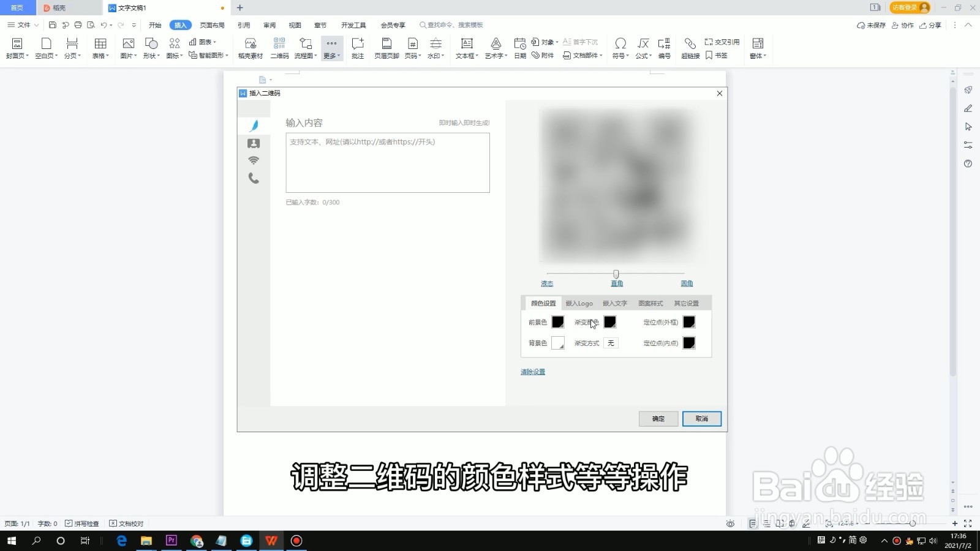Select the phone number QR code icon
The height and width of the screenshot is (551, 980).
[x=254, y=178]
